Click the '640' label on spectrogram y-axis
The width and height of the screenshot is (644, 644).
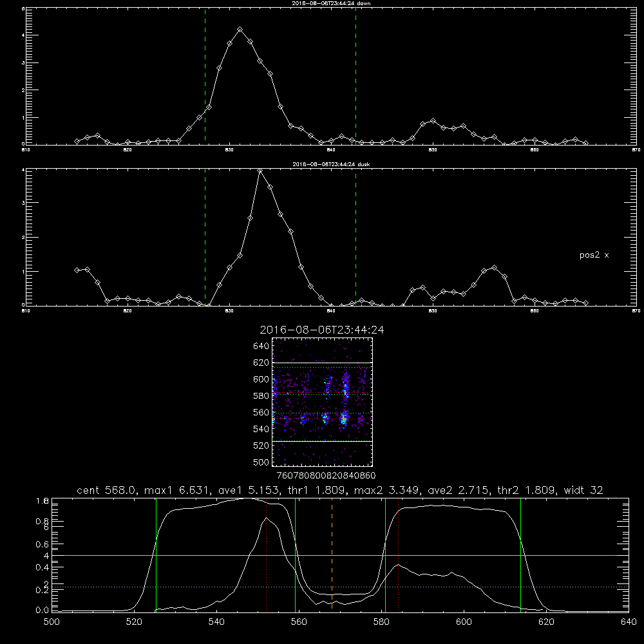(x=261, y=346)
